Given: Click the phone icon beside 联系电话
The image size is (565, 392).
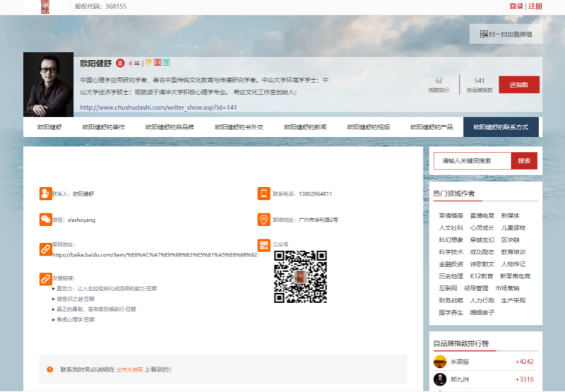Looking at the screenshot, I should 264,194.
